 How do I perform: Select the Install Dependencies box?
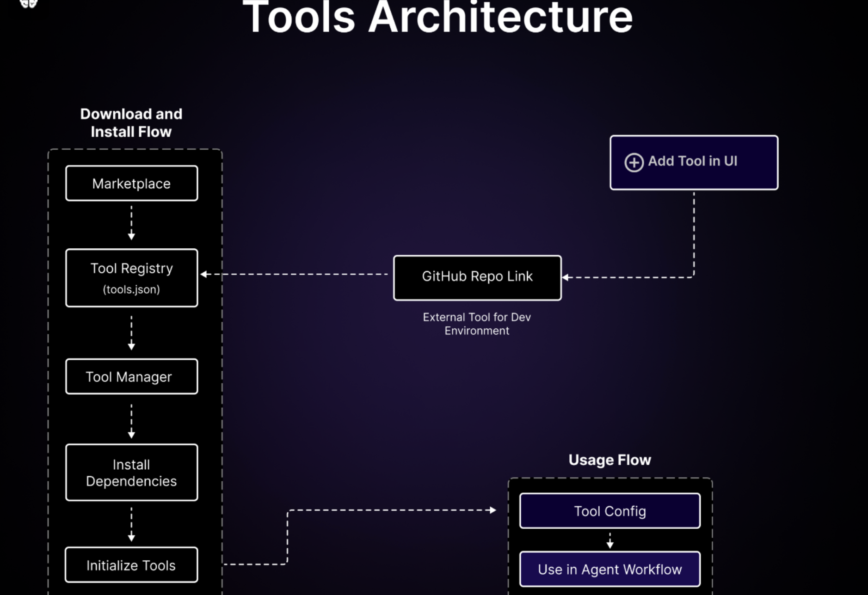pos(132,472)
